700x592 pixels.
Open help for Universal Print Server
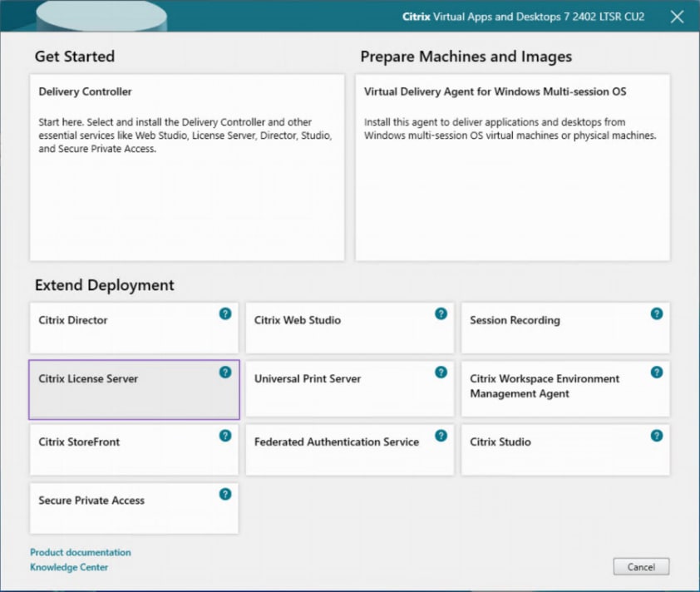[441, 372]
